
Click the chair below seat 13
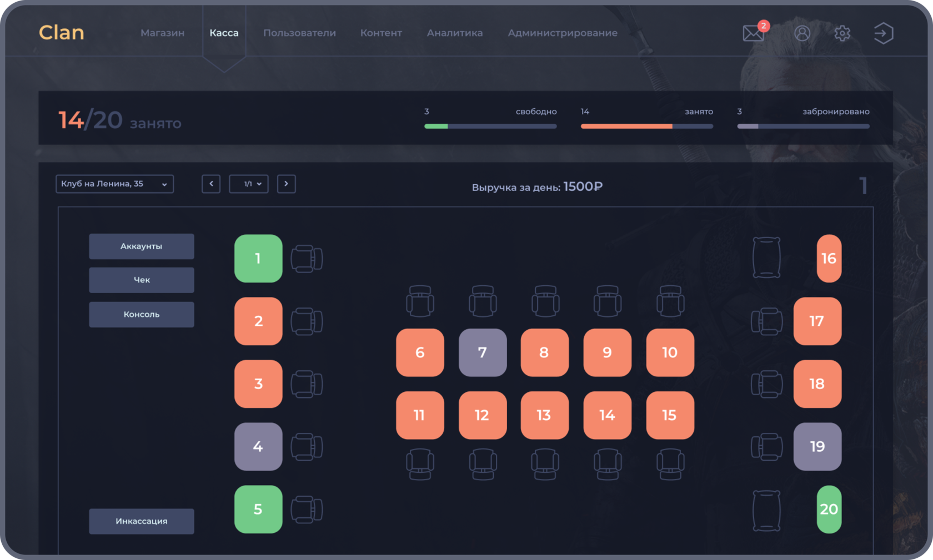point(545,464)
